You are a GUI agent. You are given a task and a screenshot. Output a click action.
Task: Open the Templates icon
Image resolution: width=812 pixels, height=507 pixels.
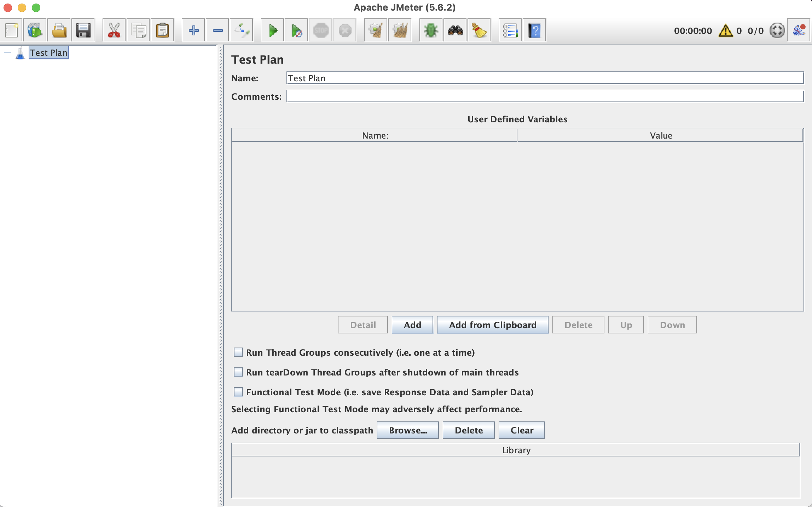[x=35, y=30]
